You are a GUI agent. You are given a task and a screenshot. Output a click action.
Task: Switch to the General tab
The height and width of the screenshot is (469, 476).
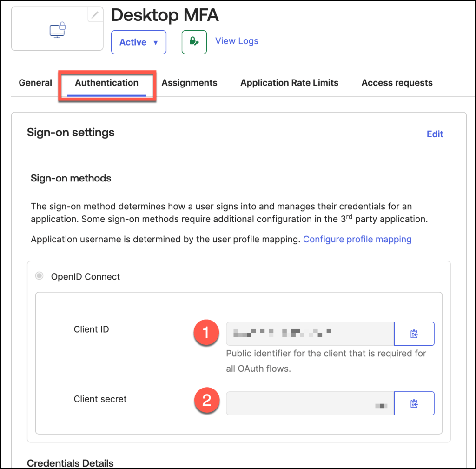coord(35,83)
